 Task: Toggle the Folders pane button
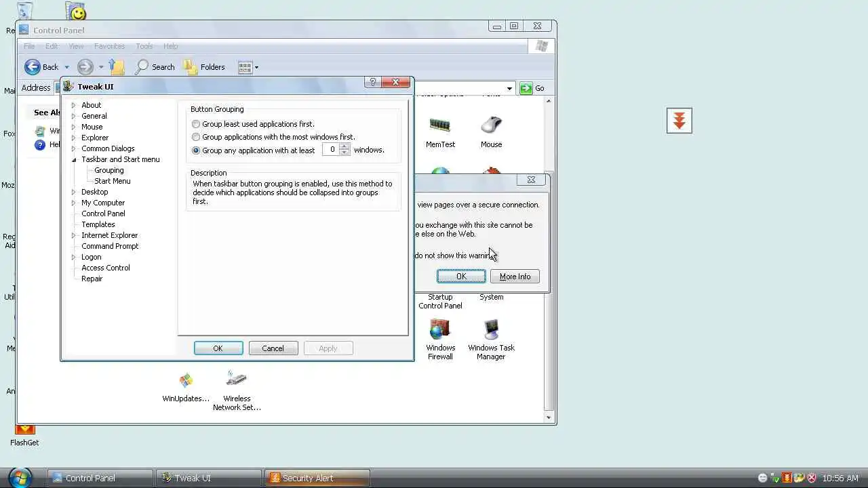click(x=204, y=66)
